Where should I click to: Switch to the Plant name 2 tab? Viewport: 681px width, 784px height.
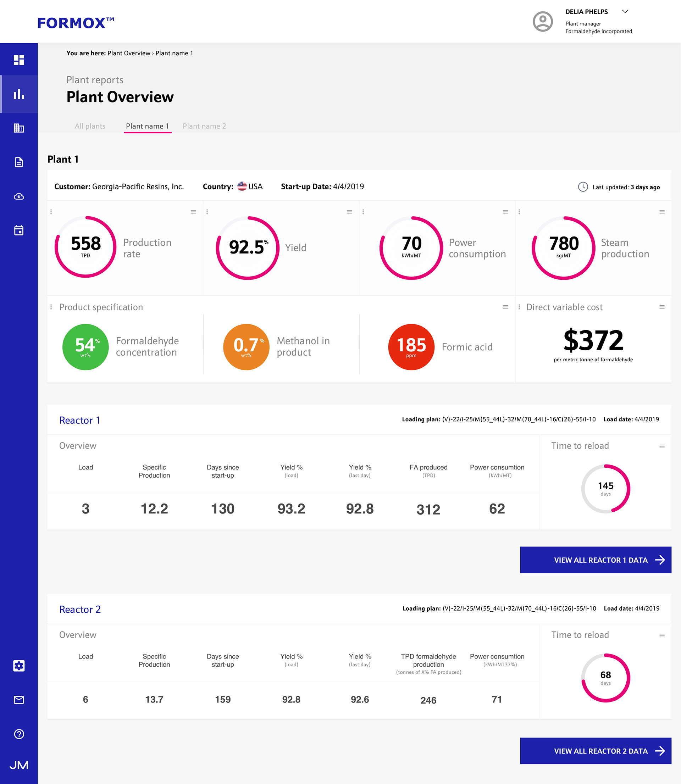pyautogui.click(x=204, y=126)
